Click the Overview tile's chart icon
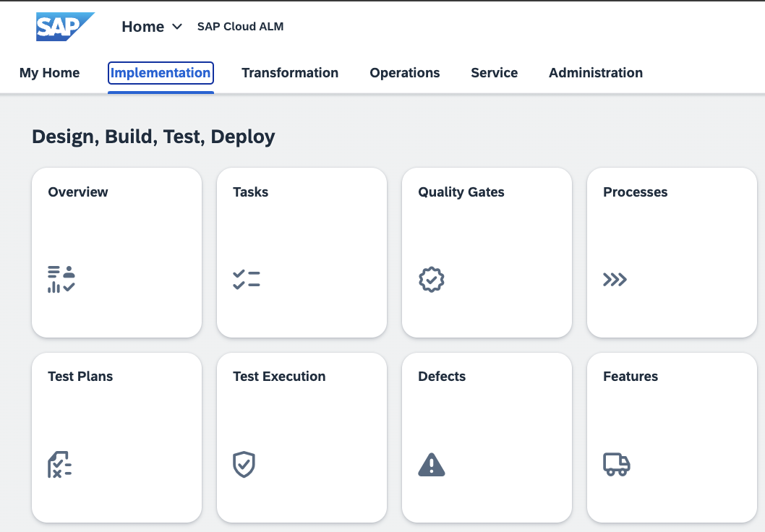 (x=61, y=279)
